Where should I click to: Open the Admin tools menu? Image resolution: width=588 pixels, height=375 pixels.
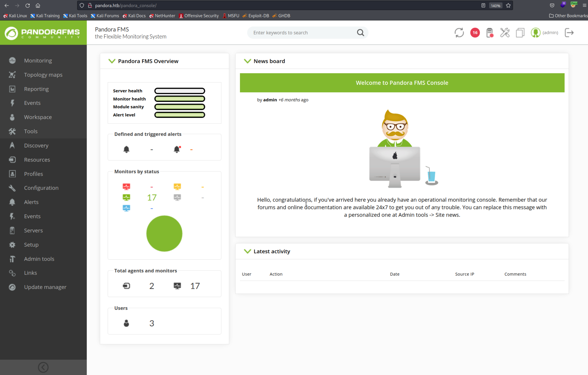39,259
